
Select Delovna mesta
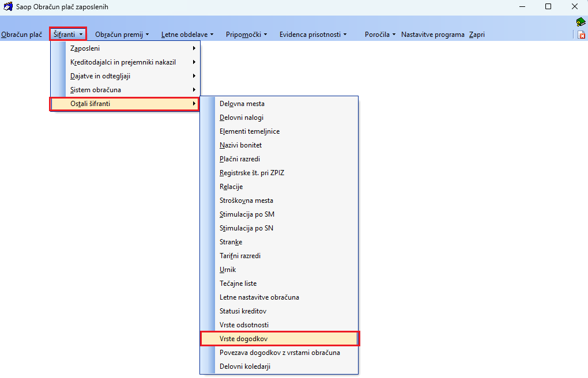coord(279,104)
